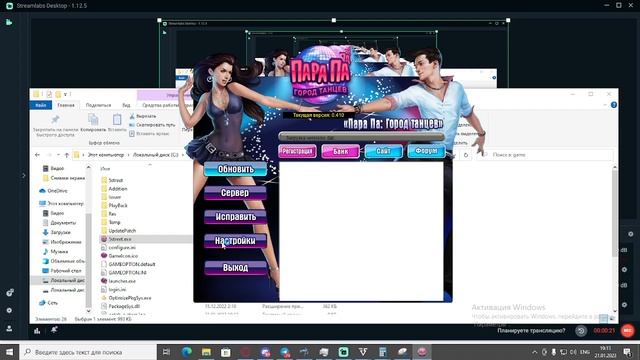Click the Streamlabs logo icon in sidebar

click(9, 22)
